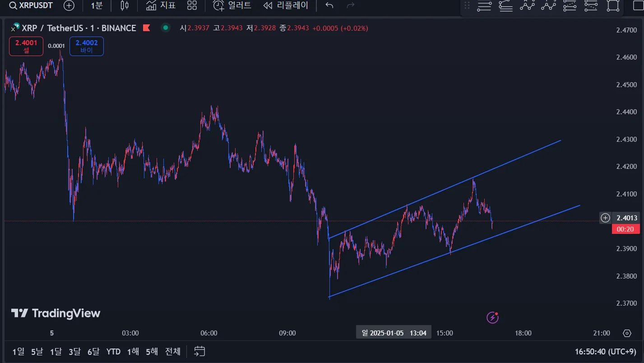Click the red 셀 sell button
Screen dimensions: 644x363
[x=26, y=46]
